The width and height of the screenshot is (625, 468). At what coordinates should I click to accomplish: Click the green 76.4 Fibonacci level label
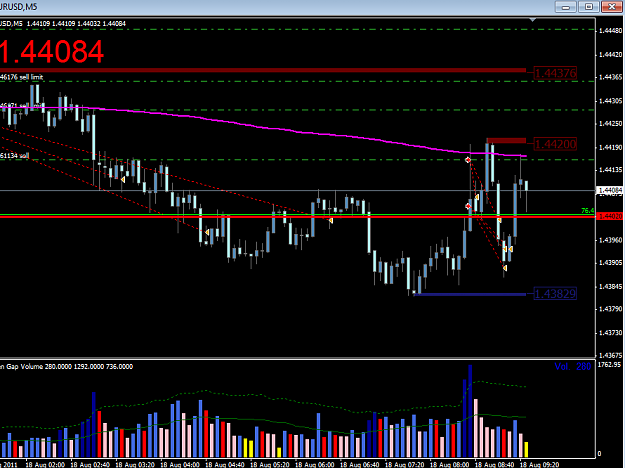(588, 210)
